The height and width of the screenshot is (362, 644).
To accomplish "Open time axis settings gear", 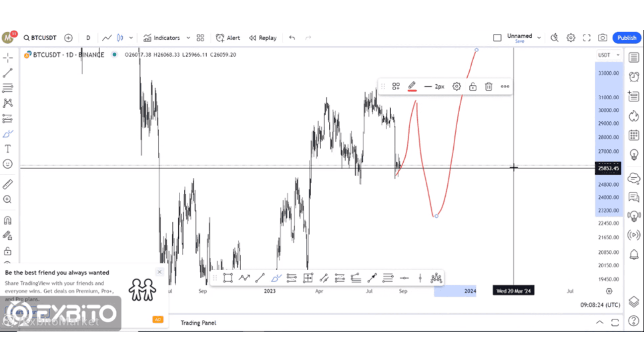I will 609,291.
